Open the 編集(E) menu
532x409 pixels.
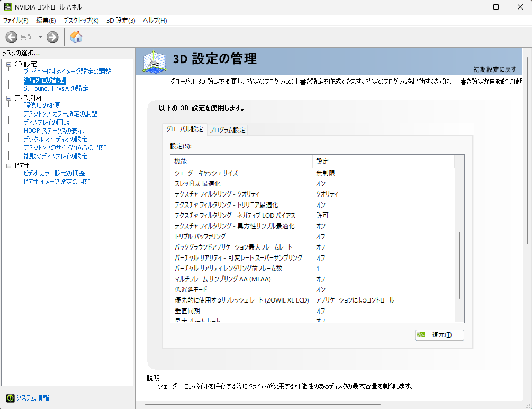tap(46, 20)
